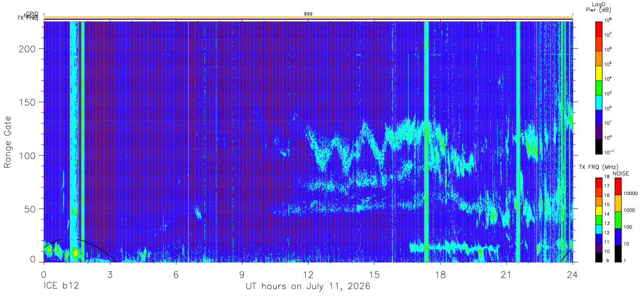Click the yellow segment of the Lag0 Pwr colorbar
This screenshot has height=297, width=644.
tap(598, 72)
